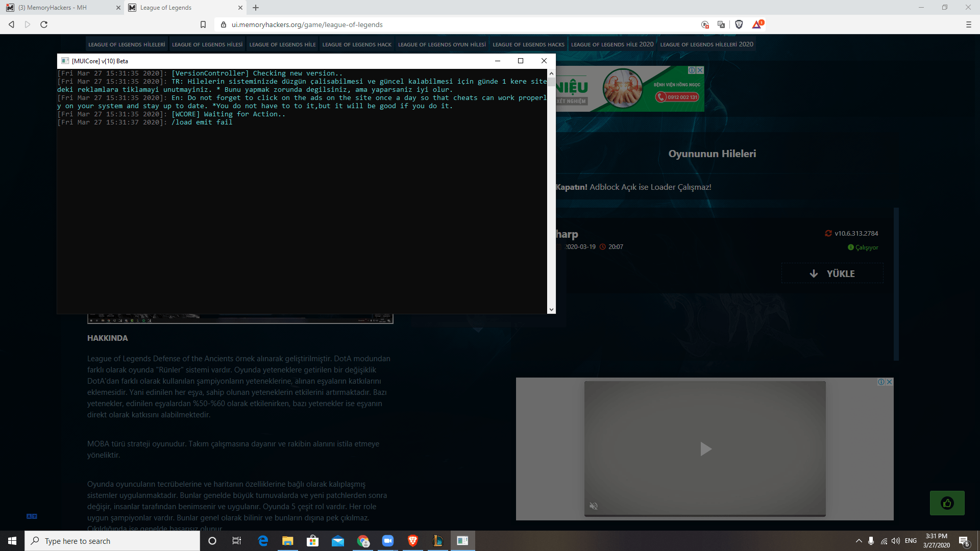Close the League of Legends tab

(240, 8)
